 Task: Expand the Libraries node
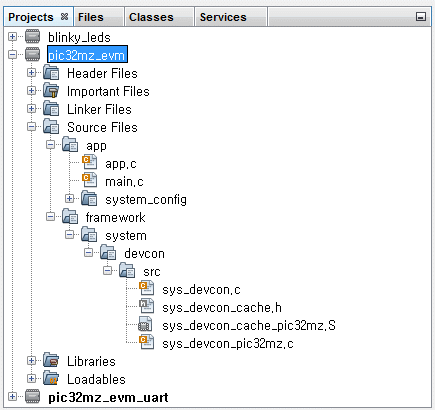click(31, 360)
